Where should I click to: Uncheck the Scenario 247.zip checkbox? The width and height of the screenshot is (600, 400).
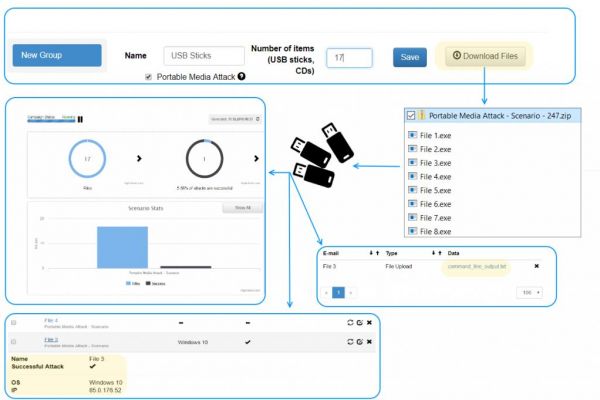click(x=411, y=114)
